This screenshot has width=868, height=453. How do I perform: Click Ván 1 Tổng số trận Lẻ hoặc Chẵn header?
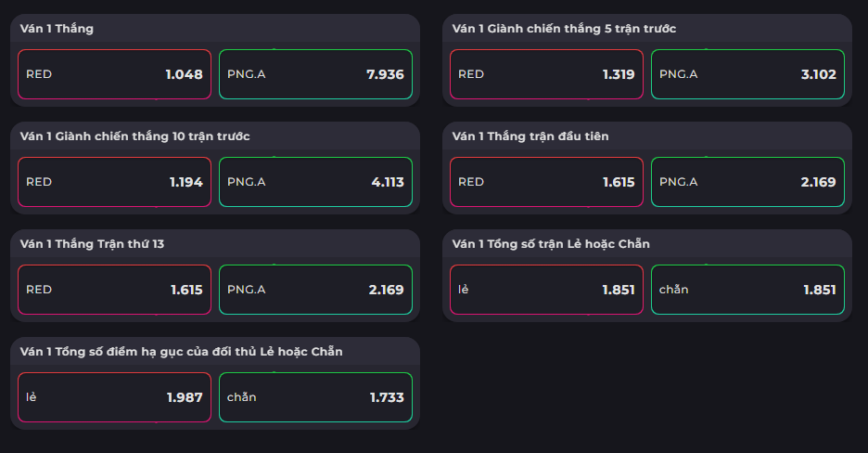pos(550,244)
